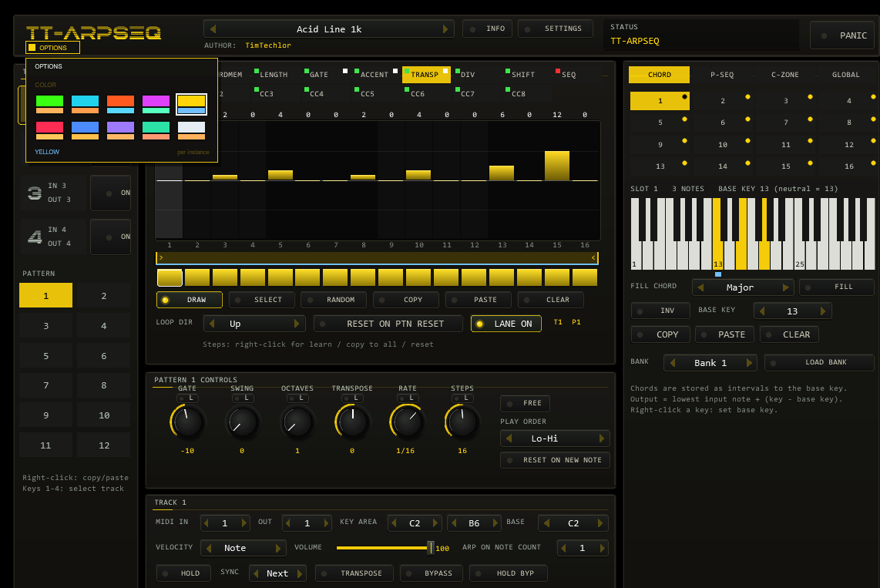Change SYNC from Next with right arrow
Screen dimensions: 880x588
tap(299, 573)
